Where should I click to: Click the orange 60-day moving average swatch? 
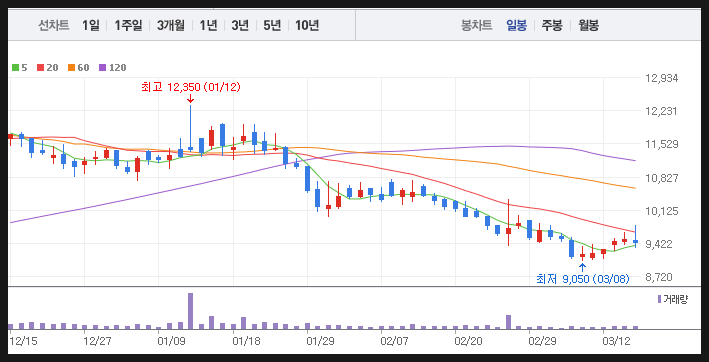click(71, 68)
